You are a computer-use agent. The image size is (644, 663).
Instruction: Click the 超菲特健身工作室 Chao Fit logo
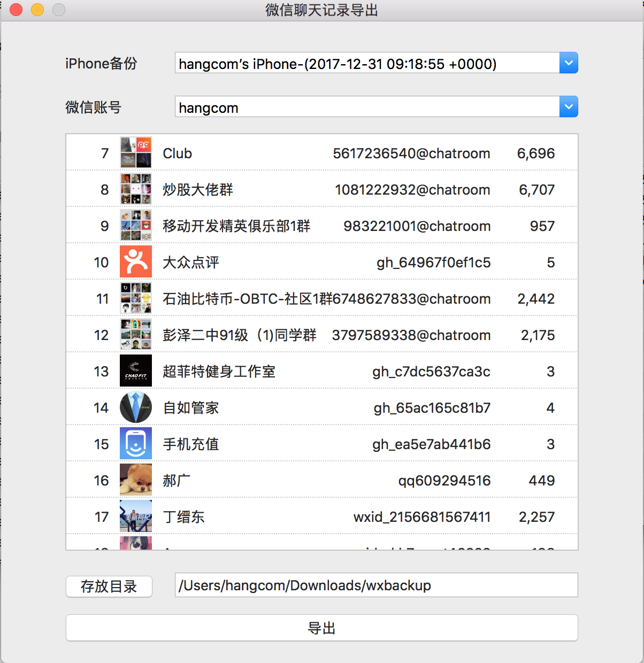[x=136, y=371]
